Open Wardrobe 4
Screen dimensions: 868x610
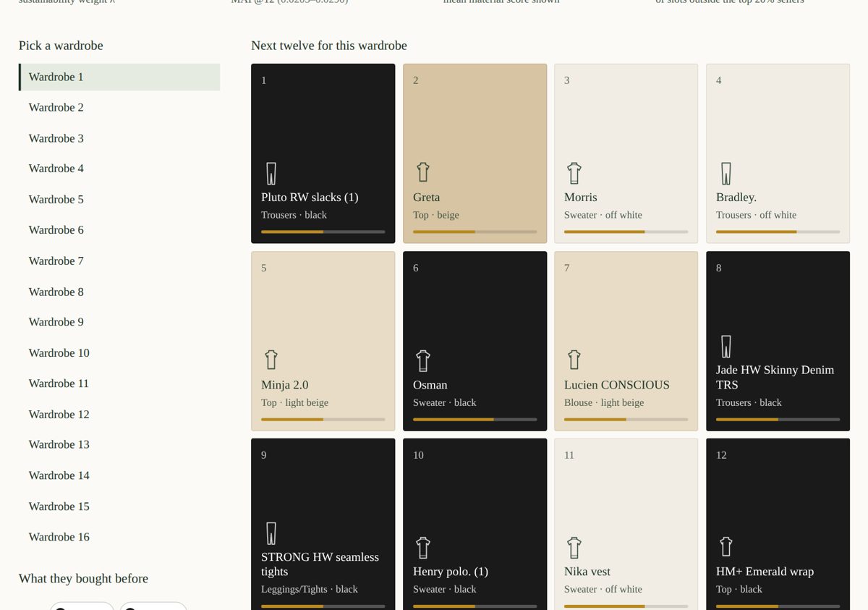click(x=119, y=169)
